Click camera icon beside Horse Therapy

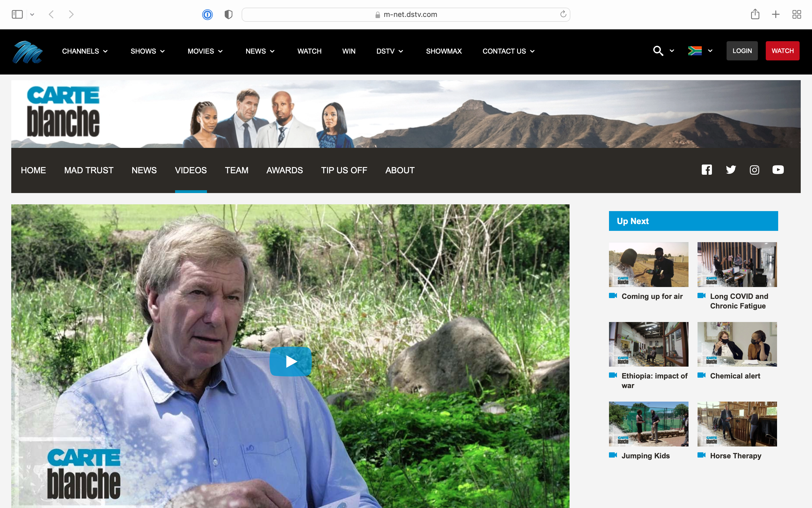click(x=701, y=455)
